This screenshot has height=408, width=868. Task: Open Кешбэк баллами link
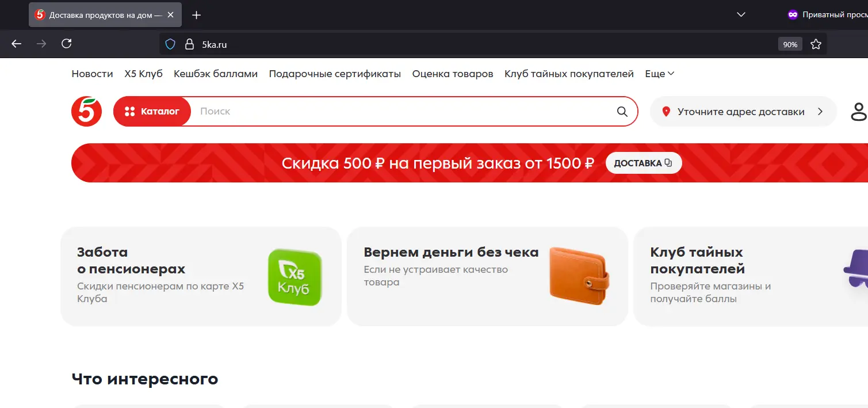point(216,74)
